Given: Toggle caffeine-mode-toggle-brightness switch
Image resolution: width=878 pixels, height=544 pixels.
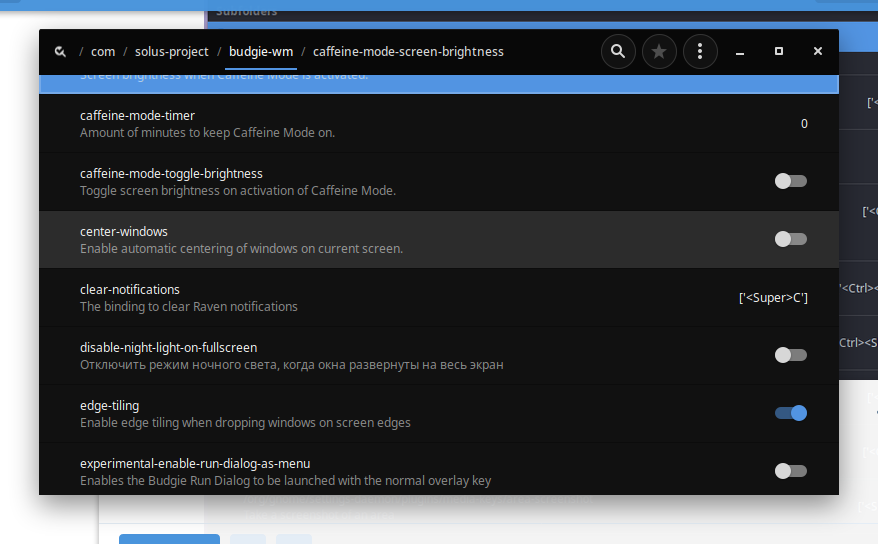Looking at the screenshot, I should tap(790, 181).
